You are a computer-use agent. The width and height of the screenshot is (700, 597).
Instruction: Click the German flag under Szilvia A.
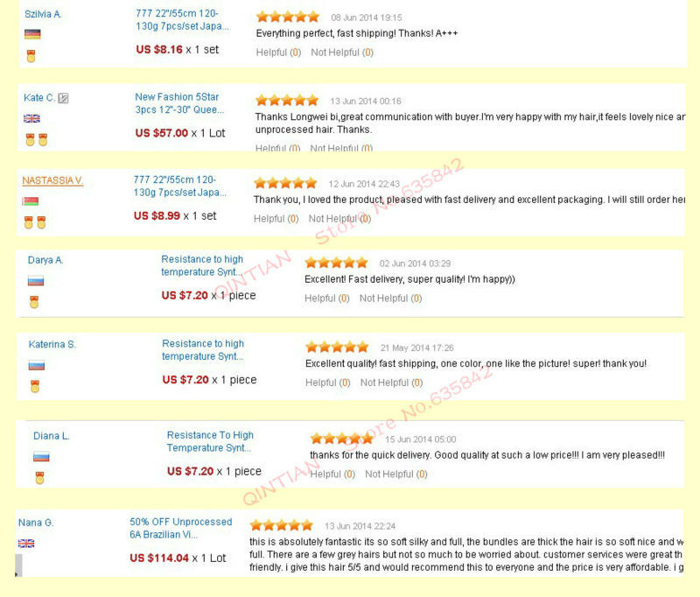pyautogui.click(x=32, y=34)
